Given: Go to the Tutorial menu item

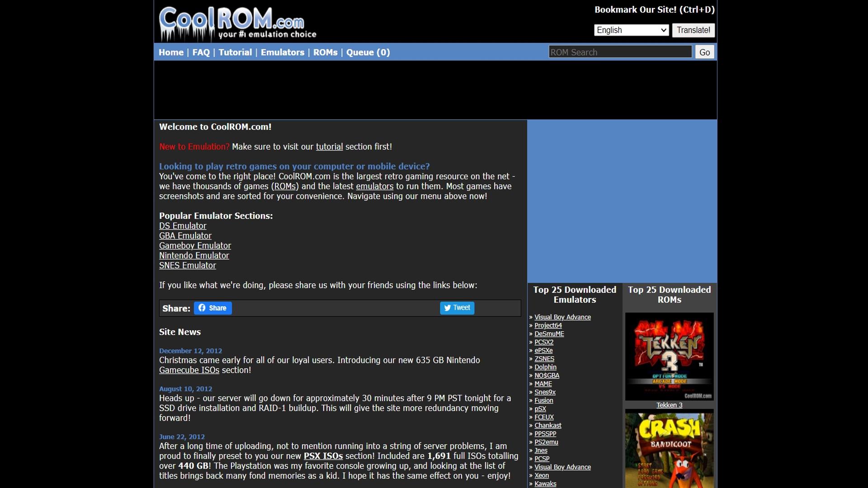Looking at the screenshot, I should click(x=235, y=52).
